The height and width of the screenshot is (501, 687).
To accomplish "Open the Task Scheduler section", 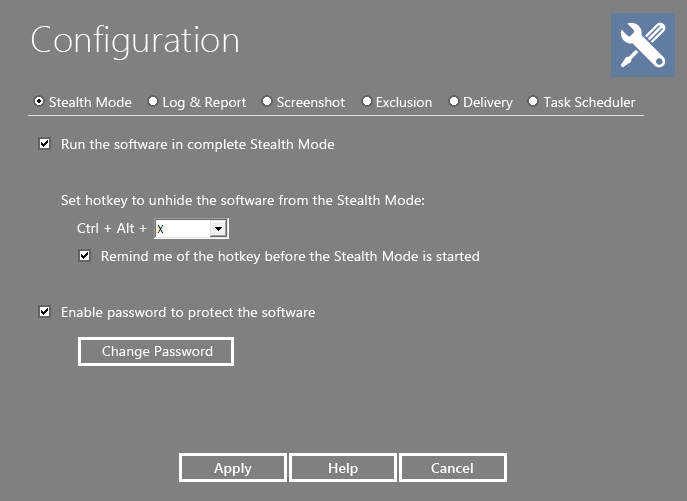I will coord(533,101).
